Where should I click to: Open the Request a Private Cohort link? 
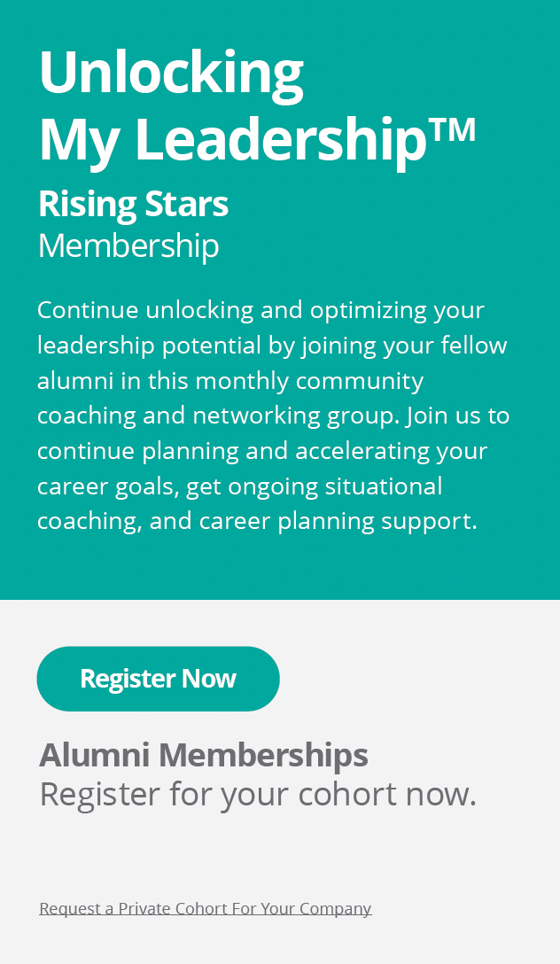205,908
